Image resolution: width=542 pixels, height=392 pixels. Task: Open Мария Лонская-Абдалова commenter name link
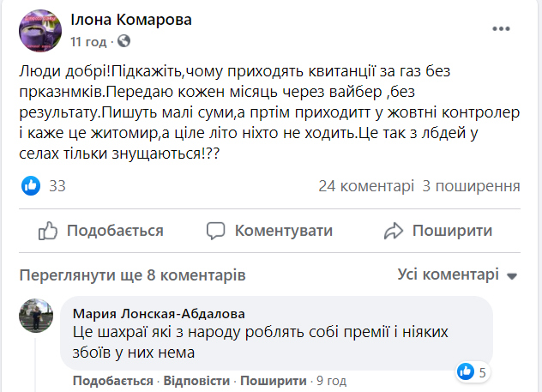[x=160, y=313]
